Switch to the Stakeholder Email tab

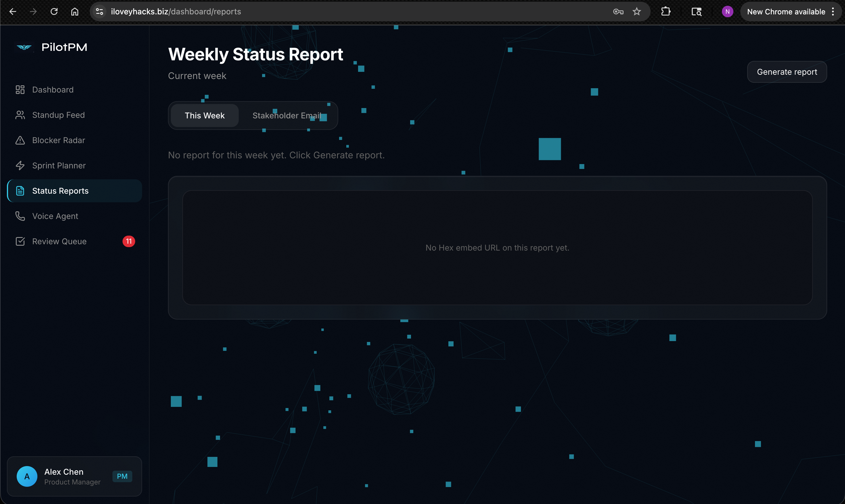[x=287, y=116]
